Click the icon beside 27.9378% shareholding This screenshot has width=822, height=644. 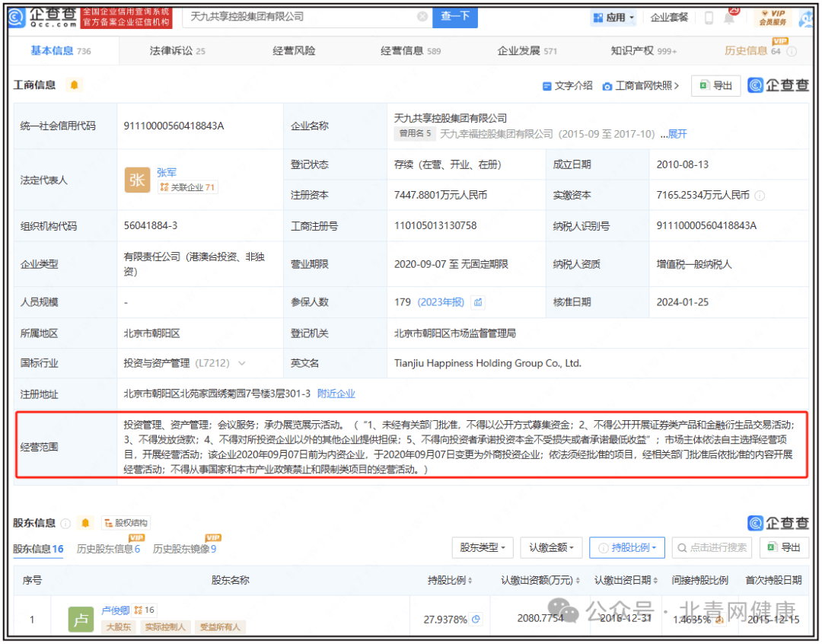pos(476,620)
